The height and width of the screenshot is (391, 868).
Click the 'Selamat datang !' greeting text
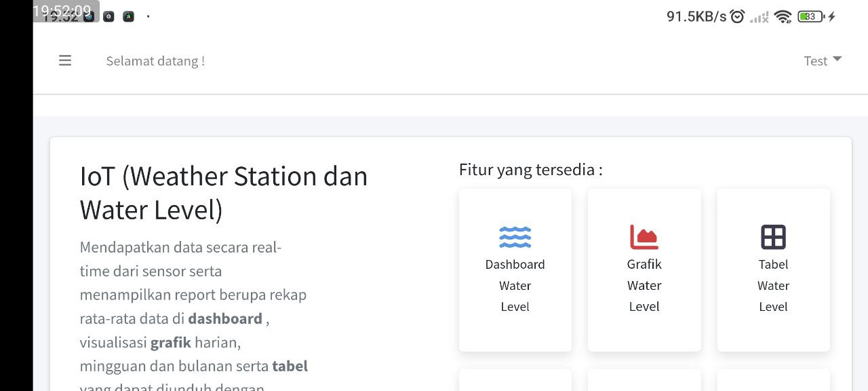pos(155,61)
